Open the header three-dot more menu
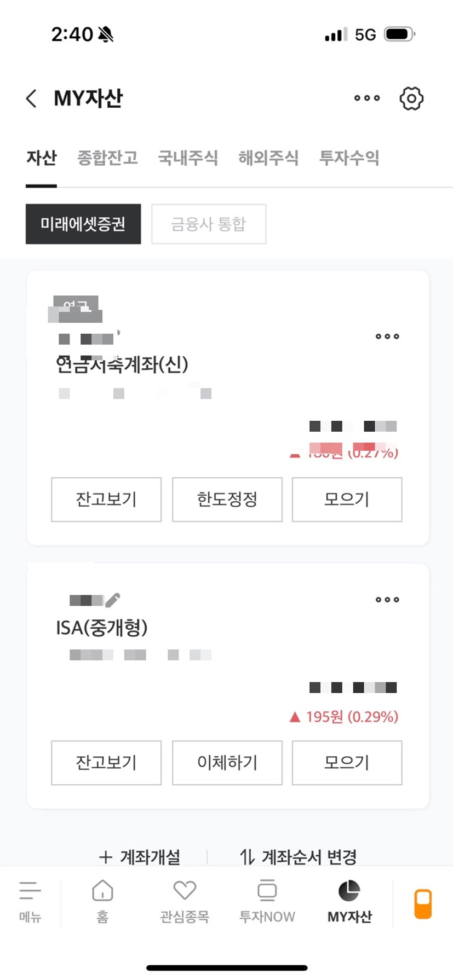This screenshot has height=980, width=453. (366, 98)
